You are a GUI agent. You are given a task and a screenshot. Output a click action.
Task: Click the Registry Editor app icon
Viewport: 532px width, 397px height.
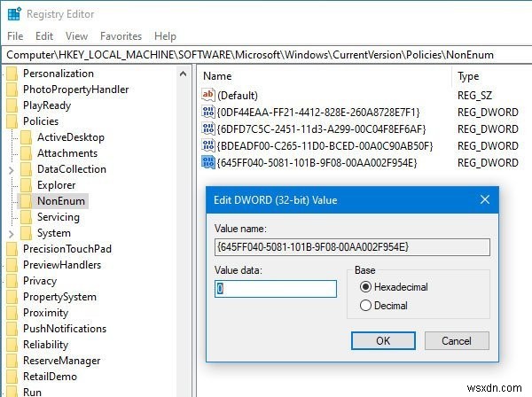point(14,14)
